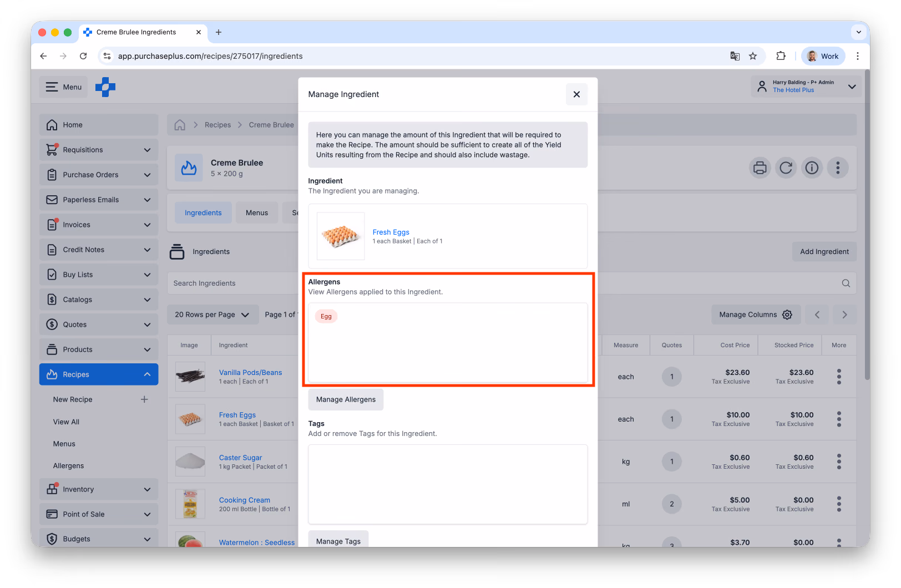
Task: Click the Egg allergen tag
Action: point(326,316)
